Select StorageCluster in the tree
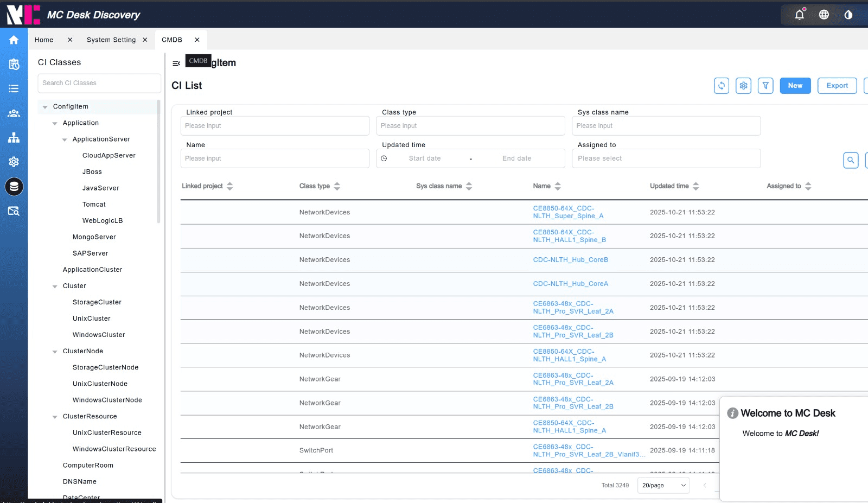868x503 pixels. pyautogui.click(x=97, y=302)
